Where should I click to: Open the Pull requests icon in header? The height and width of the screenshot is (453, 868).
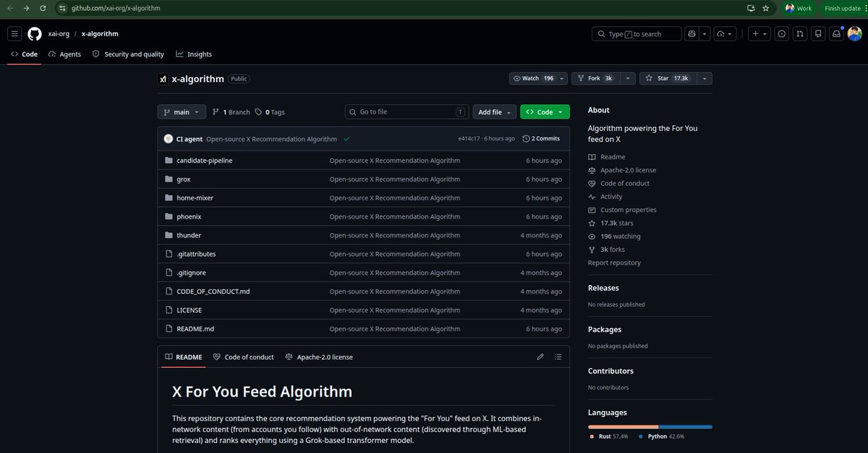[800, 34]
